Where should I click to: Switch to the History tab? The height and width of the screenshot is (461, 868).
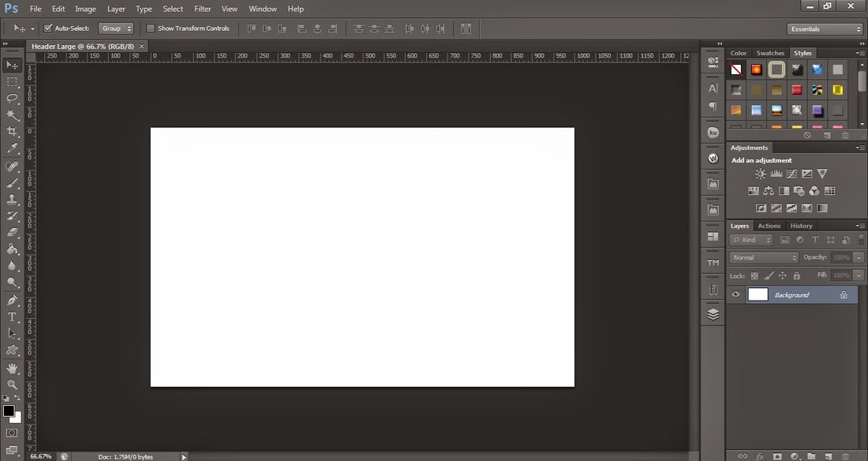801,226
